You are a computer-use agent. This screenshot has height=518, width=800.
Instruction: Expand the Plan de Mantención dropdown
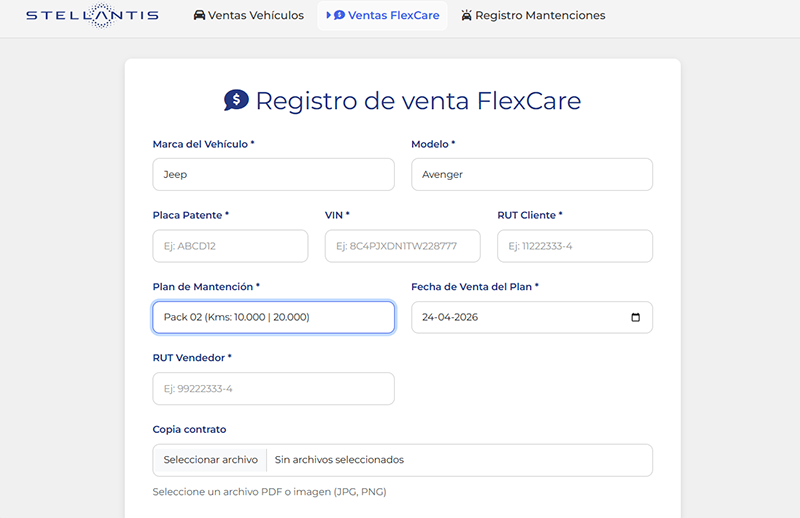click(x=273, y=318)
